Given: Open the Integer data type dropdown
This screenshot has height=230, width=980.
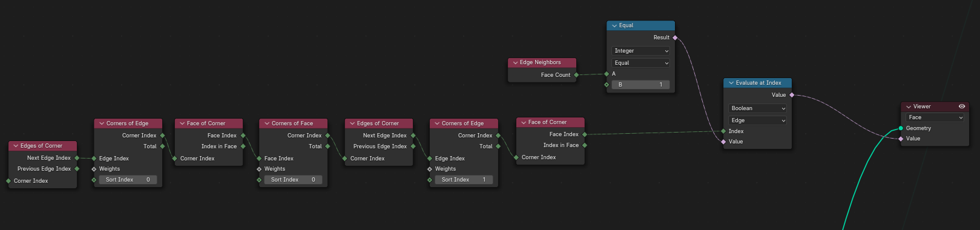Looking at the screenshot, I should (641, 51).
